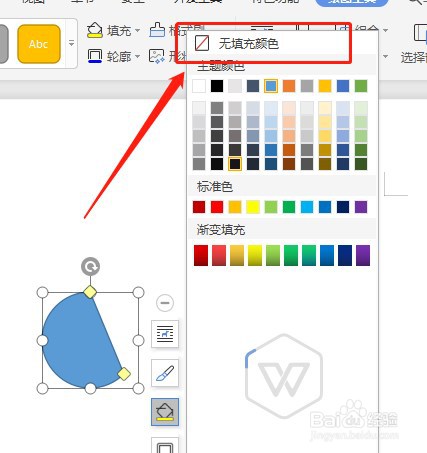The width and height of the screenshot is (427, 453).
Task: Pick the light gray theme color swatch
Action: pos(235,86)
